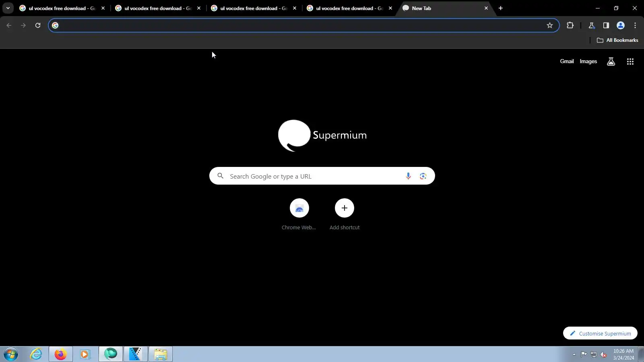Image resolution: width=644 pixels, height=362 pixels.
Task: Open the Gmail link
Action: pos(567,62)
